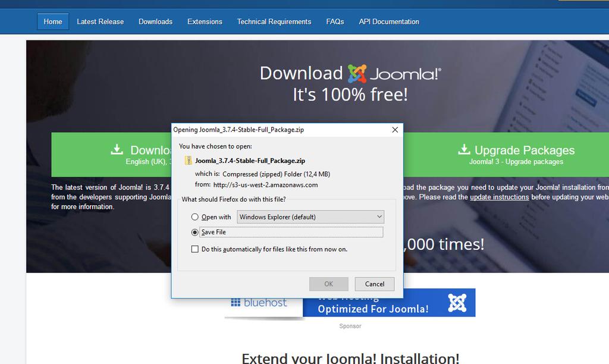Viewport: 609px width, 364px height.
Task: Click the bluehost logo in sponsor banner
Action: click(x=259, y=303)
